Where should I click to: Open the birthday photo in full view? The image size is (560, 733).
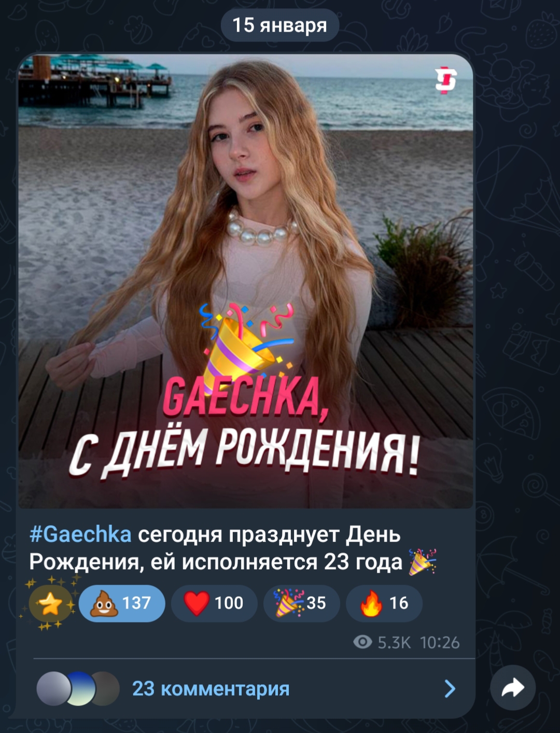tap(246, 281)
